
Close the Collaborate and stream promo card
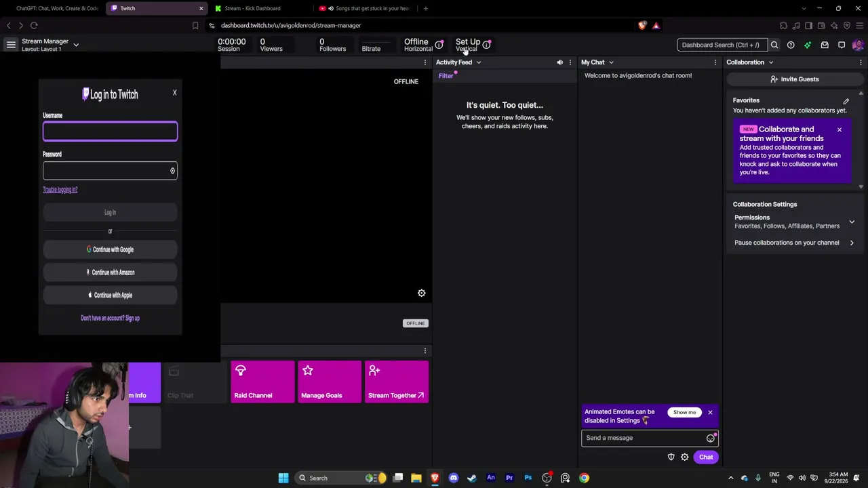840,129
